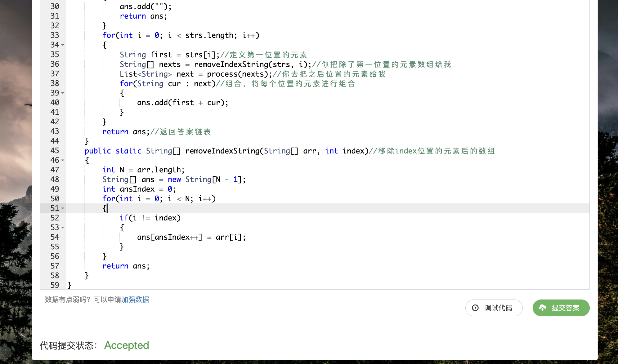The width and height of the screenshot is (618, 364).
Task: Click 'ans.add(first + cur);' on line 40
Action: [183, 103]
